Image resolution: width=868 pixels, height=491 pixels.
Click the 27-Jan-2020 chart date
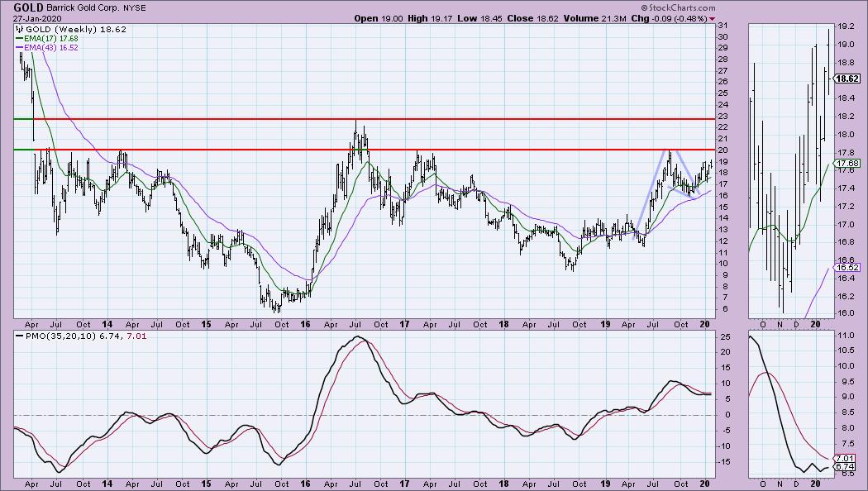click(38, 18)
